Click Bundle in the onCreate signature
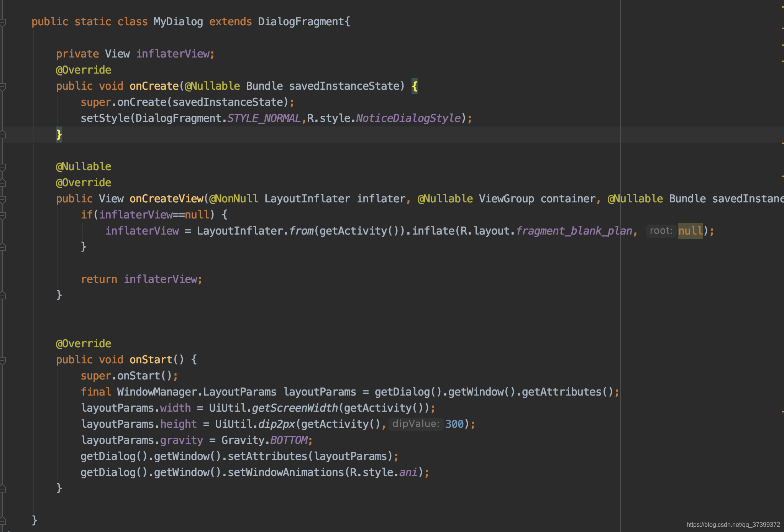Screen dimensions: 784x532 pyautogui.click(x=264, y=86)
